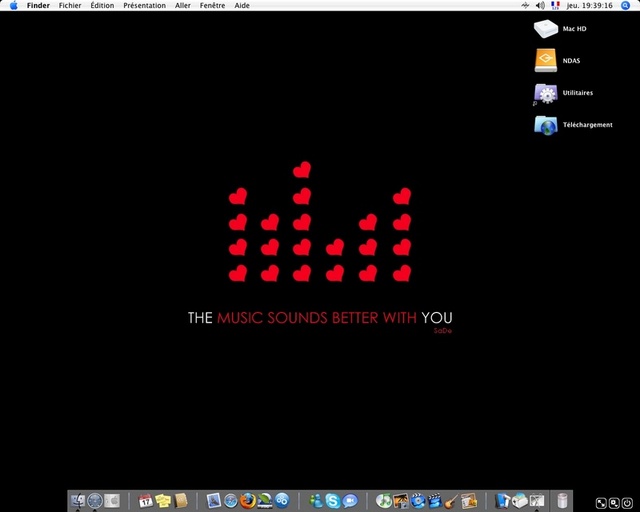Open Finder from the dock
This screenshot has width=640, height=512.
tap(78, 500)
